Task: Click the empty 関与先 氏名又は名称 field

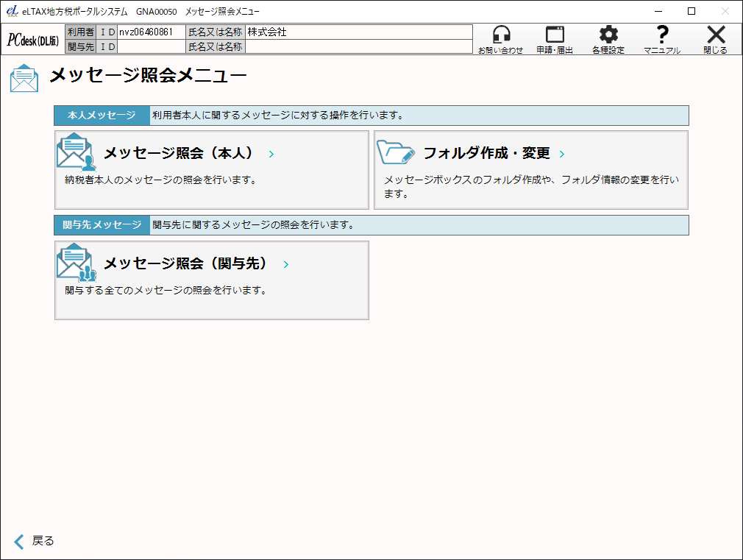Action: tap(359, 46)
